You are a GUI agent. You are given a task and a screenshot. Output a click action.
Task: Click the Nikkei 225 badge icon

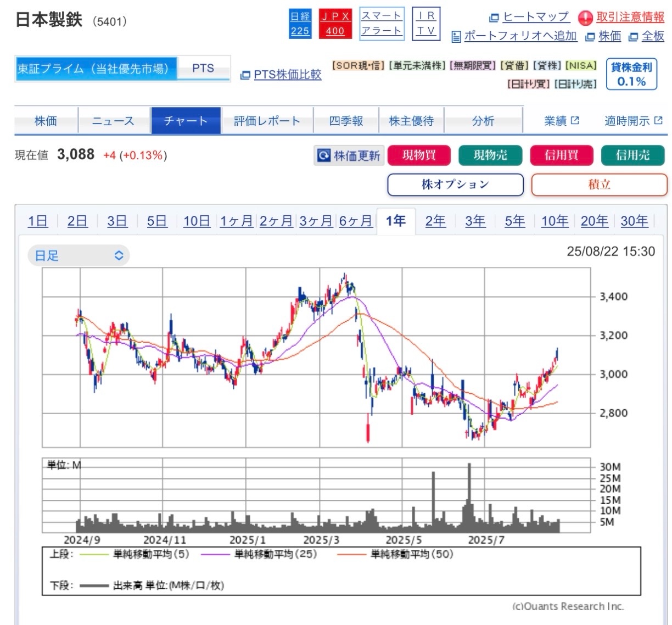click(x=300, y=24)
